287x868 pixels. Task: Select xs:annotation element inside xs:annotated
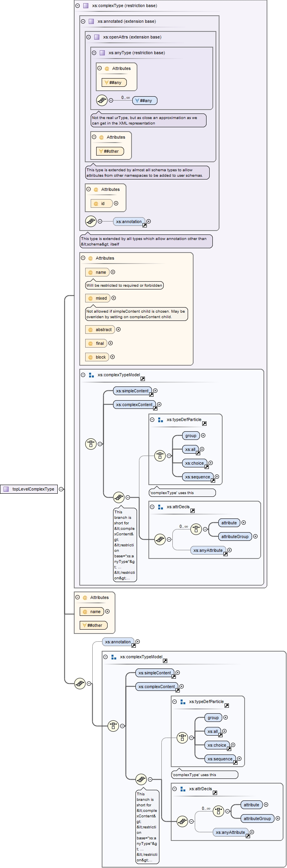129,222
